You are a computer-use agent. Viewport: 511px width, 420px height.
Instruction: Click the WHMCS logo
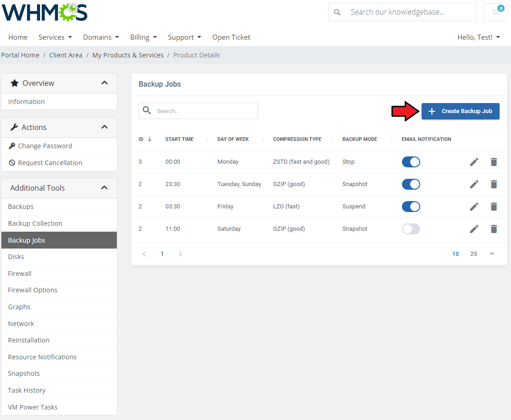(x=45, y=12)
